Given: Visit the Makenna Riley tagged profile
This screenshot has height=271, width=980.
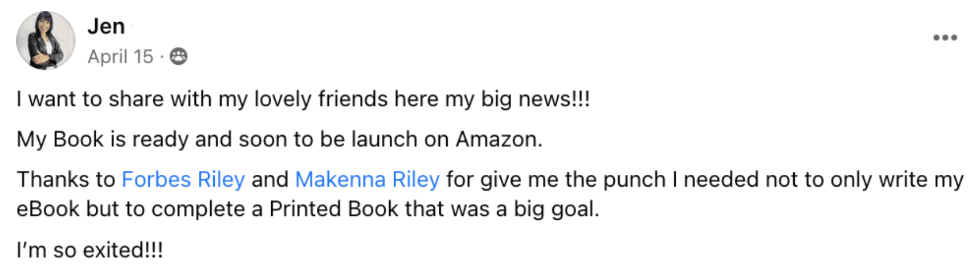Looking at the screenshot, I should click(x=367, y=179).
